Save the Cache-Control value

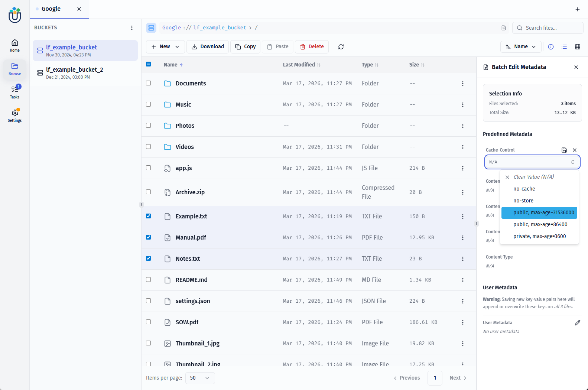[x=564, y=150]
